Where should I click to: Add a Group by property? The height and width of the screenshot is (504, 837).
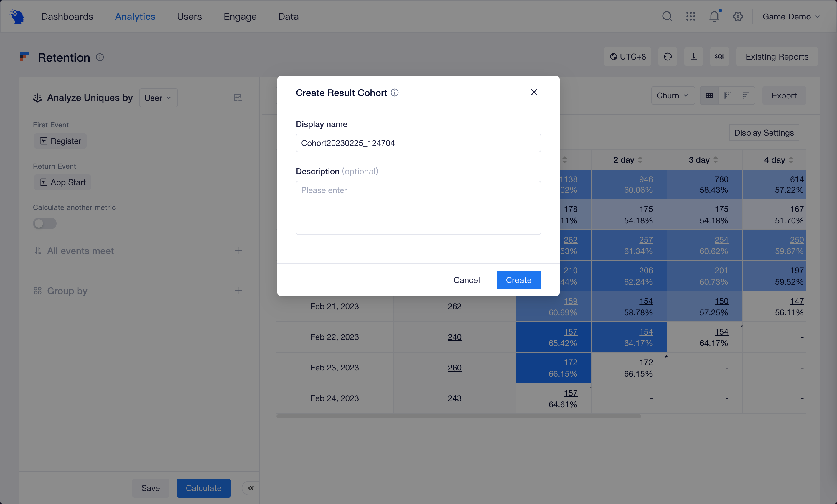click(238, 291)
